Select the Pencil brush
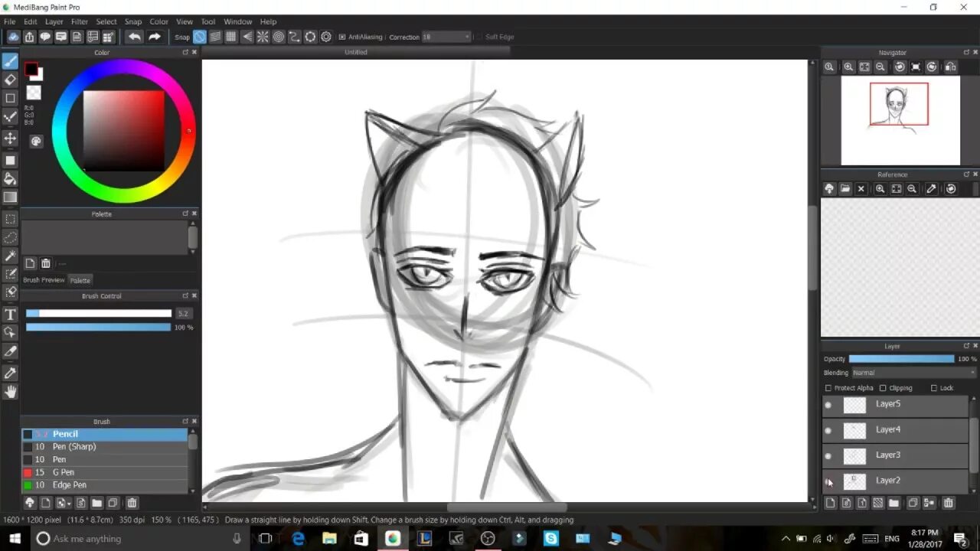The height and width of the screenshot is (551, 980). 104,434
